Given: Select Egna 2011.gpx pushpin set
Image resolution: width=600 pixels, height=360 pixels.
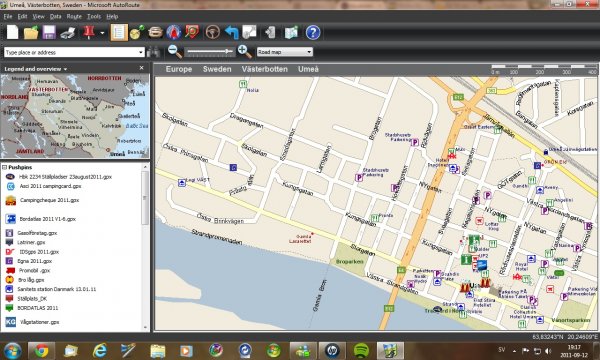Looking at the screenshot, I should [34, 261].
